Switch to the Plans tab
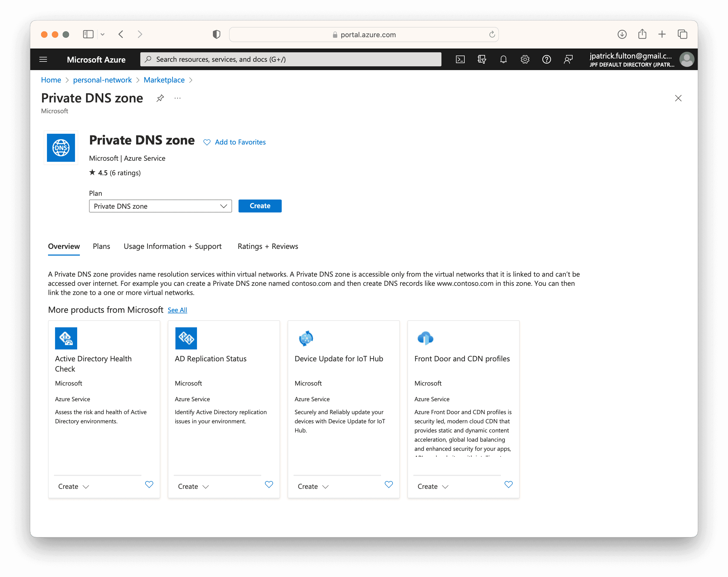The image size is (728, 577). pyautogui.click(x=101, y=246)
